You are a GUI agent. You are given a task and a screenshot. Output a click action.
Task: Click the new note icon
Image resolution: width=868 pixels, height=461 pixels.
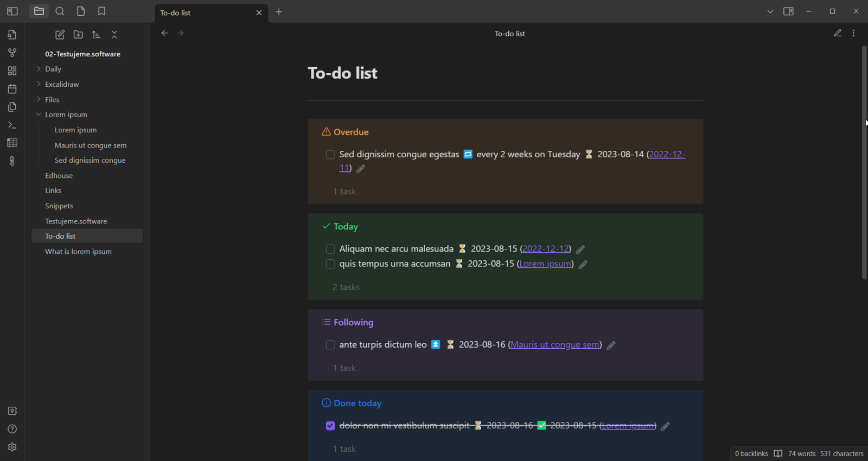60,35
